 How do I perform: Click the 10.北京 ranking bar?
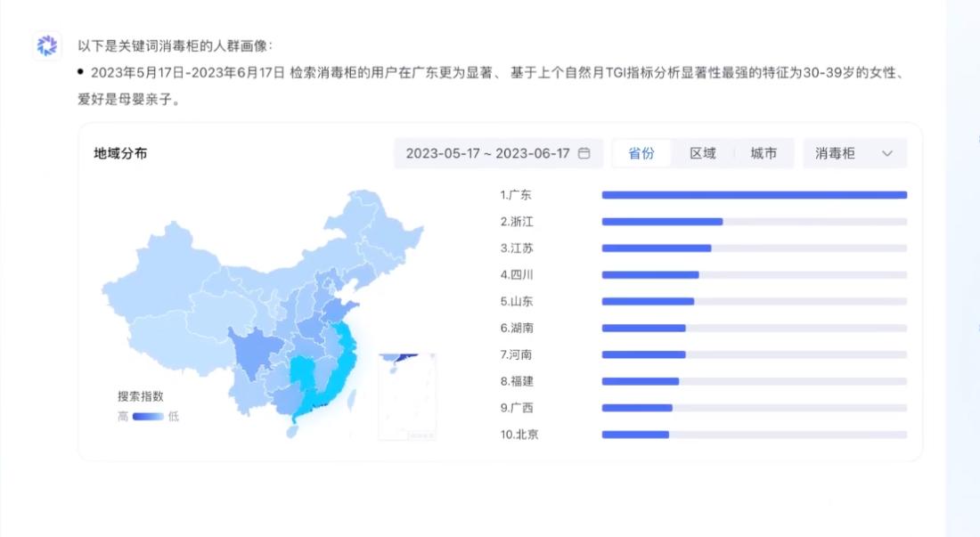point(755,435)
